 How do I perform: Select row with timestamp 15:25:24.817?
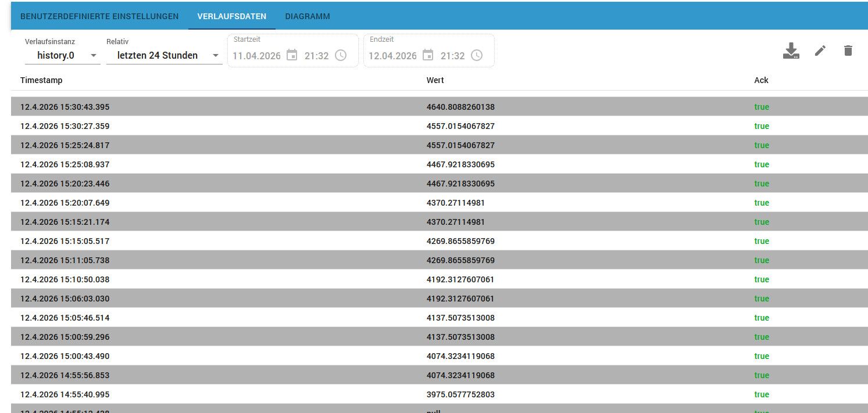pyautogui.click(x=440, y=145)
